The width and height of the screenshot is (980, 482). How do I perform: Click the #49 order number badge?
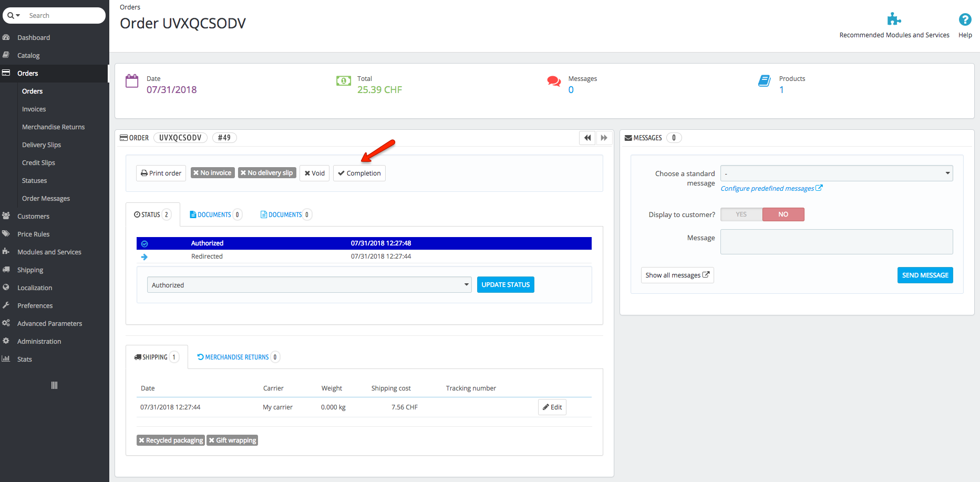click(x=224, y=138)
